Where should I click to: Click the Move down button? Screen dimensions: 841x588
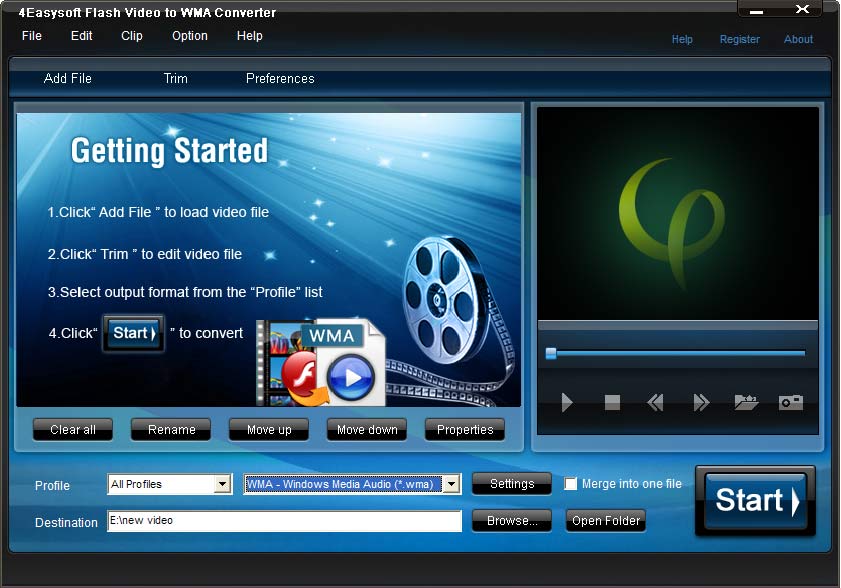click(367, 430)
